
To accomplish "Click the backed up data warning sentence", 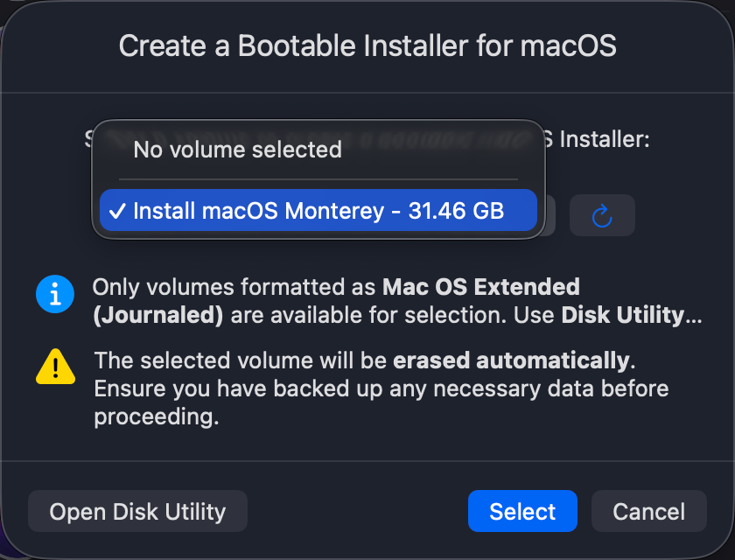I will (x=381, y=388).
